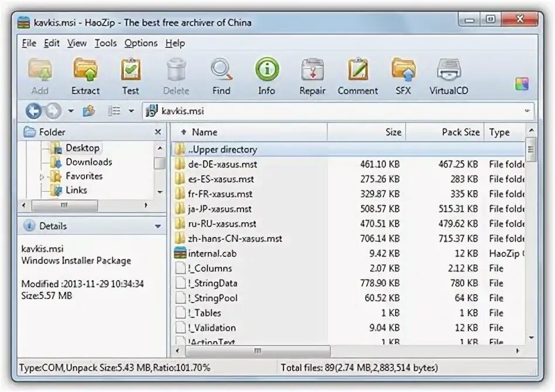Image resolution: width=555 pixels, height=392 pixels.
Task: Click file list vertical scrollbar down arrow
Action: point(531,338)
